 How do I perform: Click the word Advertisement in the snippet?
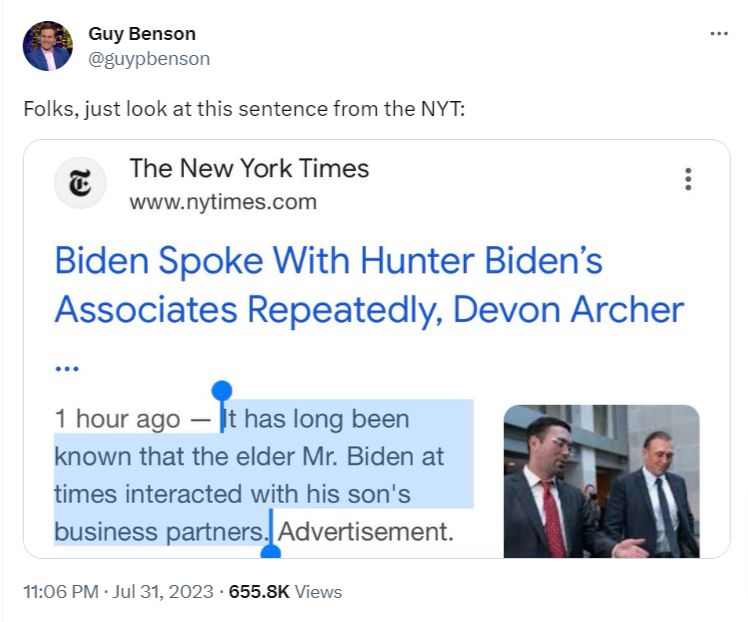click(366, 531)
